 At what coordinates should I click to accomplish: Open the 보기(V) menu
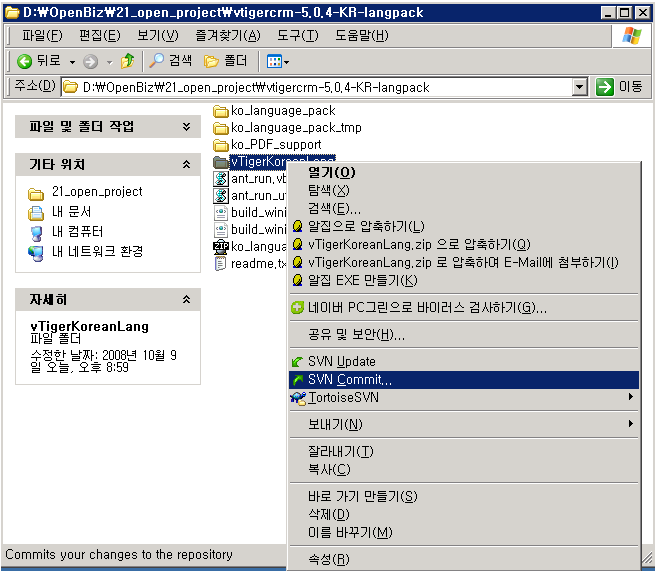(x=158, y=36)
